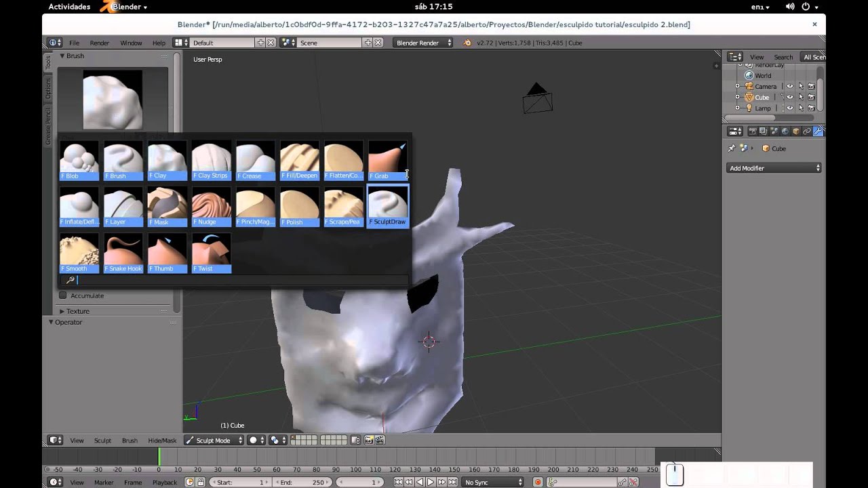Select the Snake Hook brush
The height and width of the screenshot is (488, 868).
[123, 253]
